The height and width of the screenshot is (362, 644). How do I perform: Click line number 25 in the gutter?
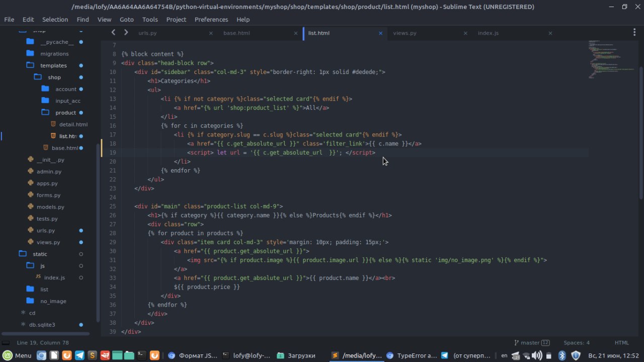112,206
